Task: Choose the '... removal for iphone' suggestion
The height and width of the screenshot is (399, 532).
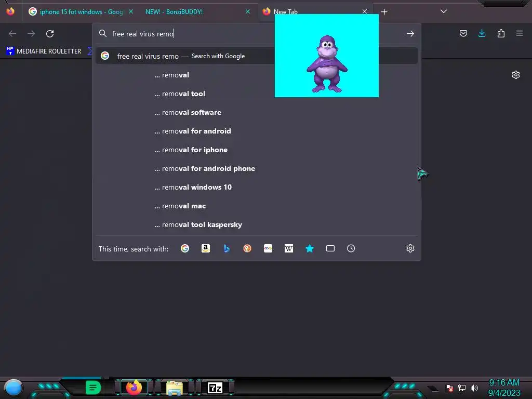Action: (257, 150)
